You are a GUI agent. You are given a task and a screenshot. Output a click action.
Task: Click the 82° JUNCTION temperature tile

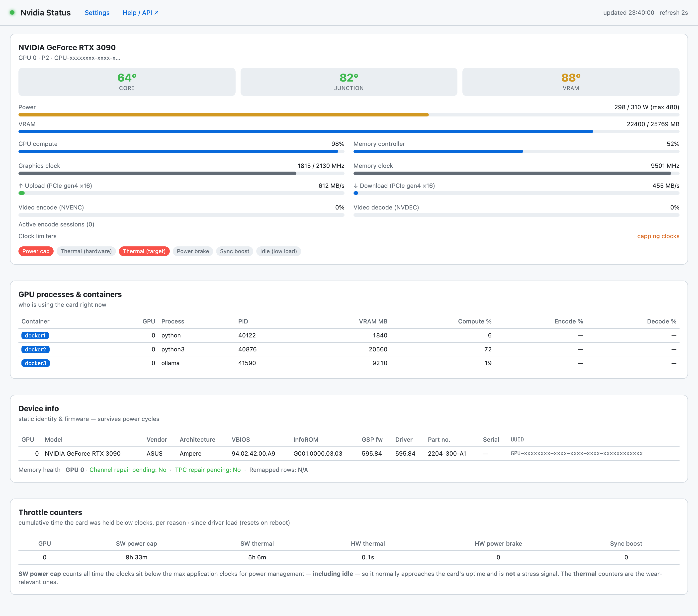(x=349, y=82)
